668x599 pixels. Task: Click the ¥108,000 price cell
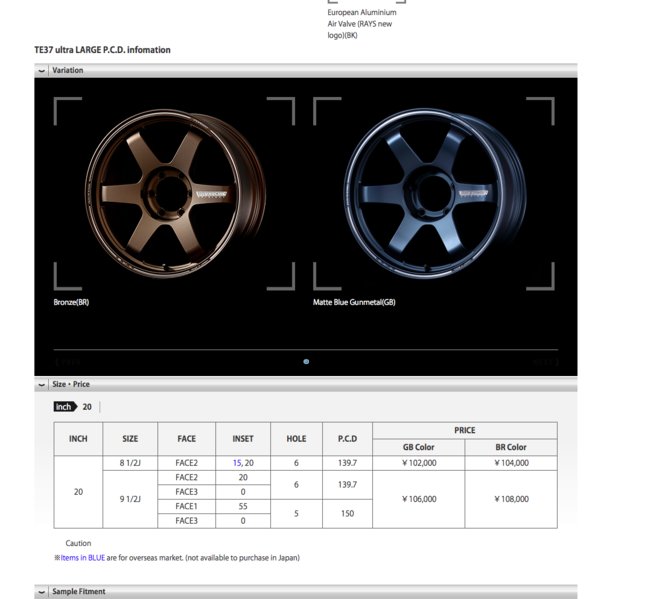click(511, 499)
